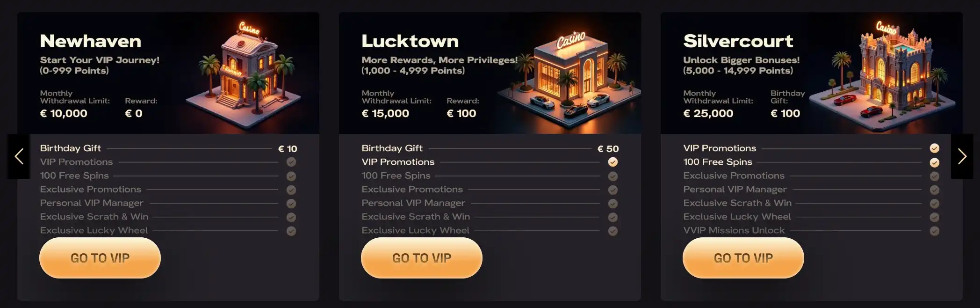Open Silvercourt's GO TO VIP button
Screen dimensions: 980x308
[x=743, y=258]
